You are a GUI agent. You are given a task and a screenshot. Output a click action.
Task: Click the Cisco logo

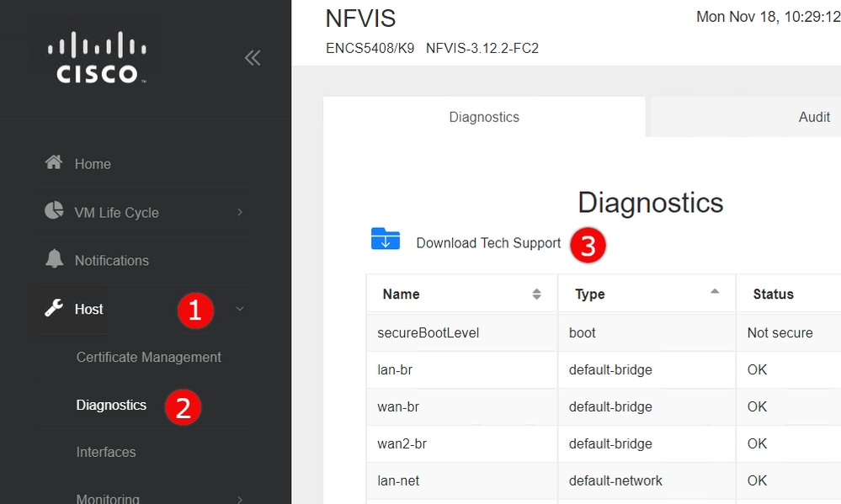(x=97, y=57)
